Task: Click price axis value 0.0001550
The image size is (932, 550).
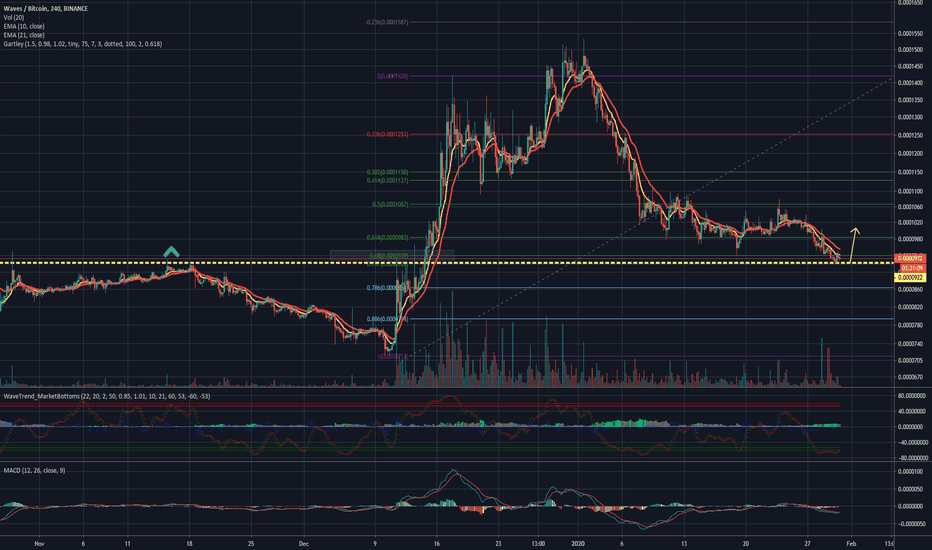Action: click(910, 34)
